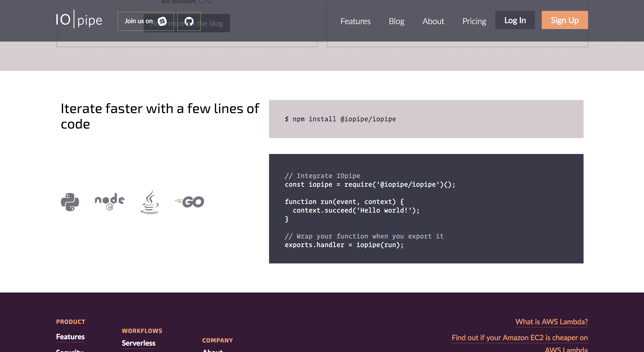Click inside the dark JavaScript code block

(426, 208)
